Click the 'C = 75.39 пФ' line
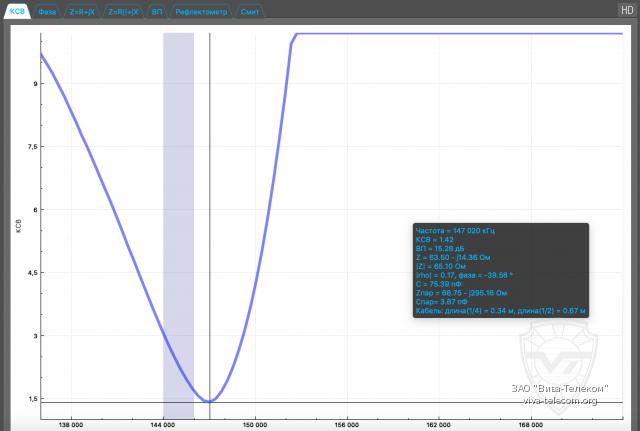 [x=438, y=284]
